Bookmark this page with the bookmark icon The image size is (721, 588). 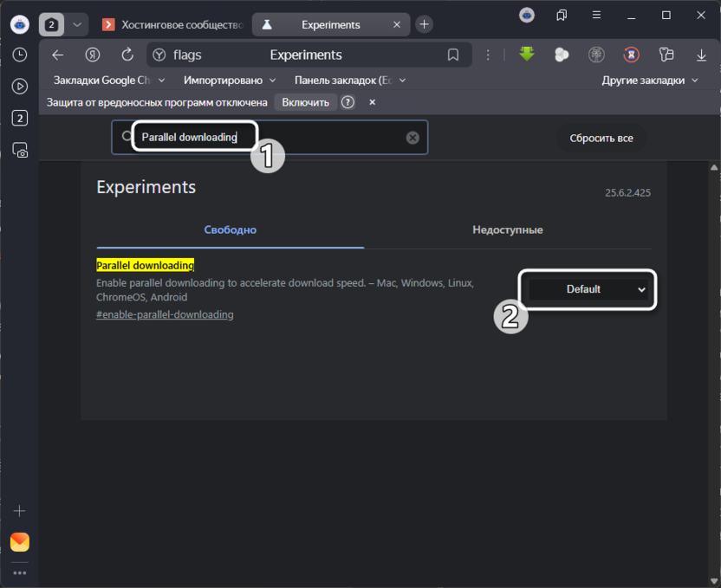[x=453, y=55]
